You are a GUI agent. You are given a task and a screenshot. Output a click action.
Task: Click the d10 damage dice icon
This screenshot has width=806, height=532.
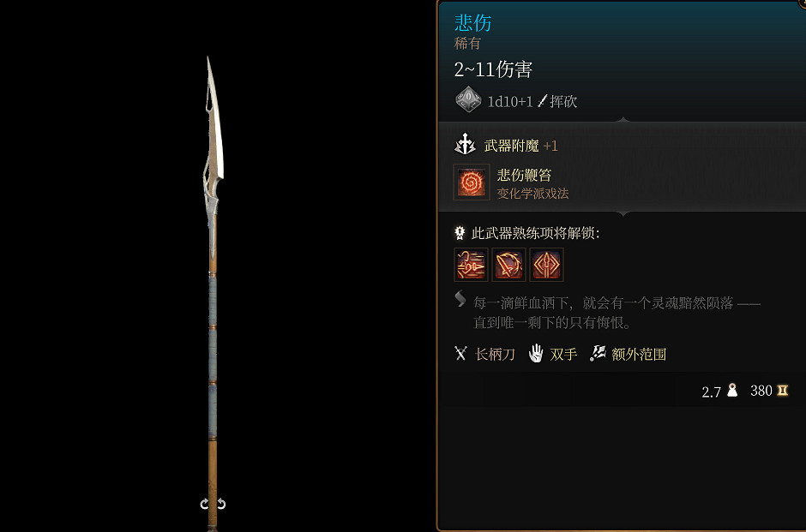click(468, 99)
